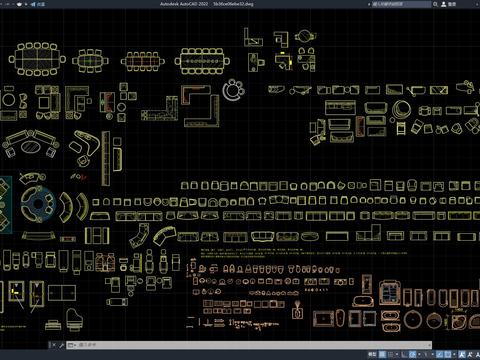
Task: Toggle snap mode in status bar
Action: click(390, 354)
